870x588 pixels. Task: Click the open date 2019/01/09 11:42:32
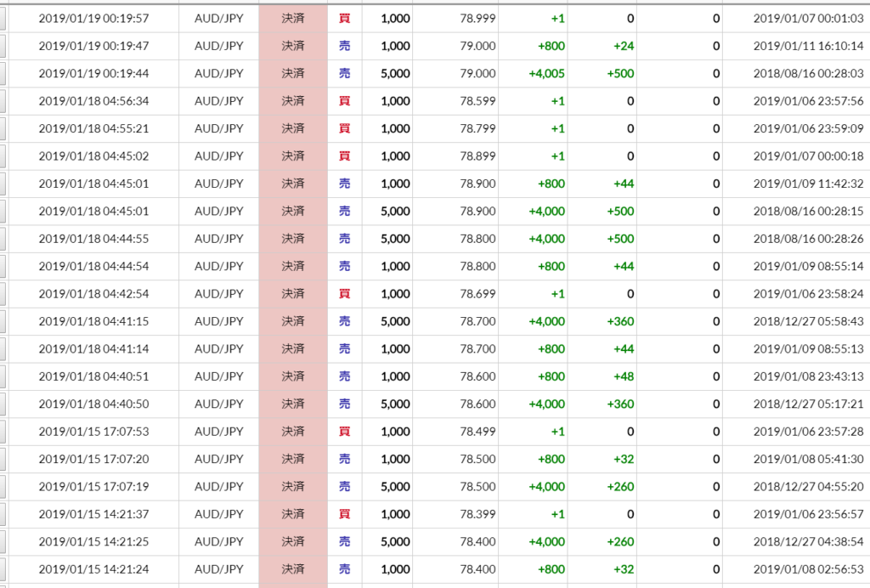pyautogui.click(x=809, y=184)
